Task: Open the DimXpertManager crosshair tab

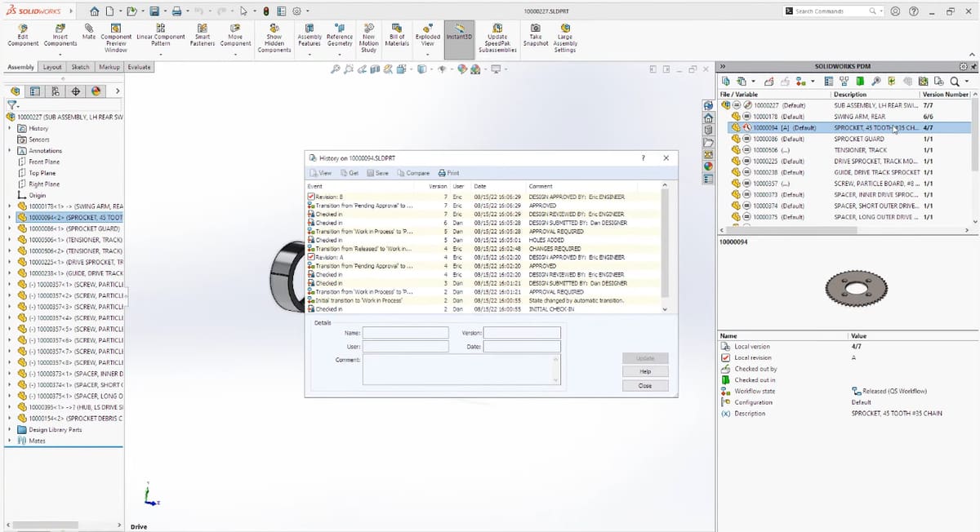Action: click(76, 91)
